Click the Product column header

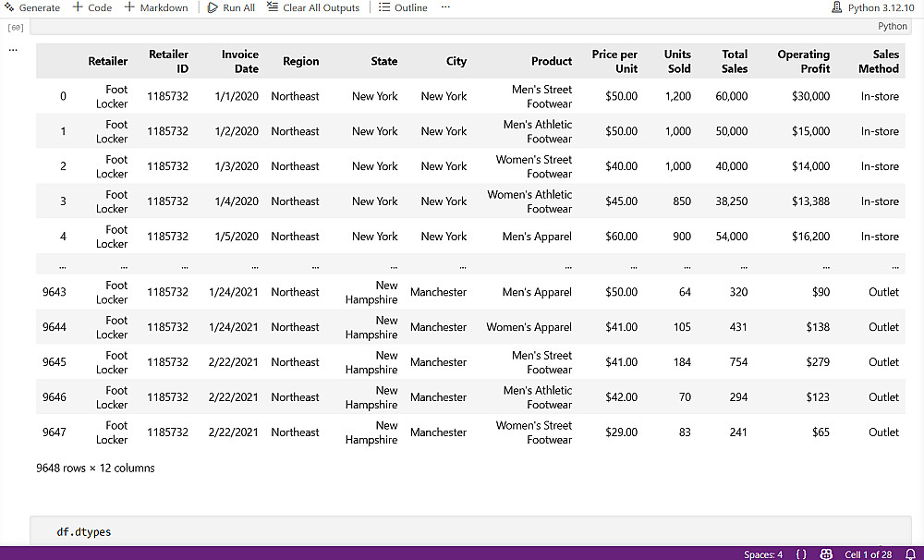click(x=552, y=61)
